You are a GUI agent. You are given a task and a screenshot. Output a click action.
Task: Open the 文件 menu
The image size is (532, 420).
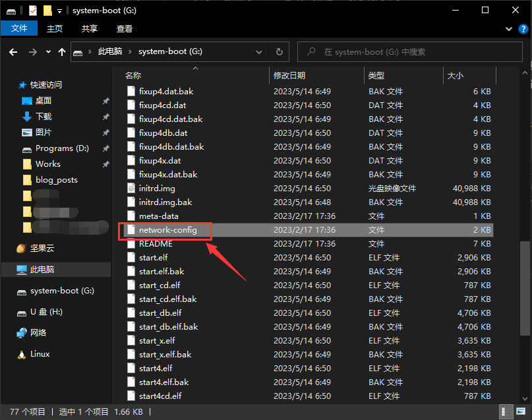point(19,28)
